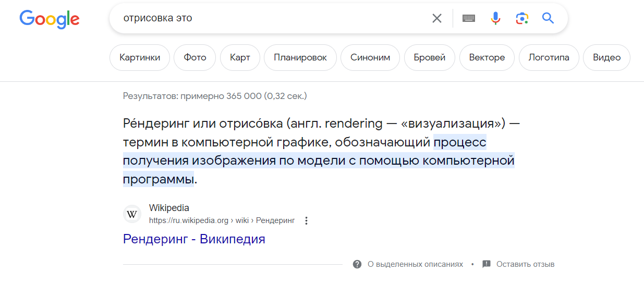Select the Карт filter chip
The width and height of the screenshot is (644, 284).
tap(240, 58)
